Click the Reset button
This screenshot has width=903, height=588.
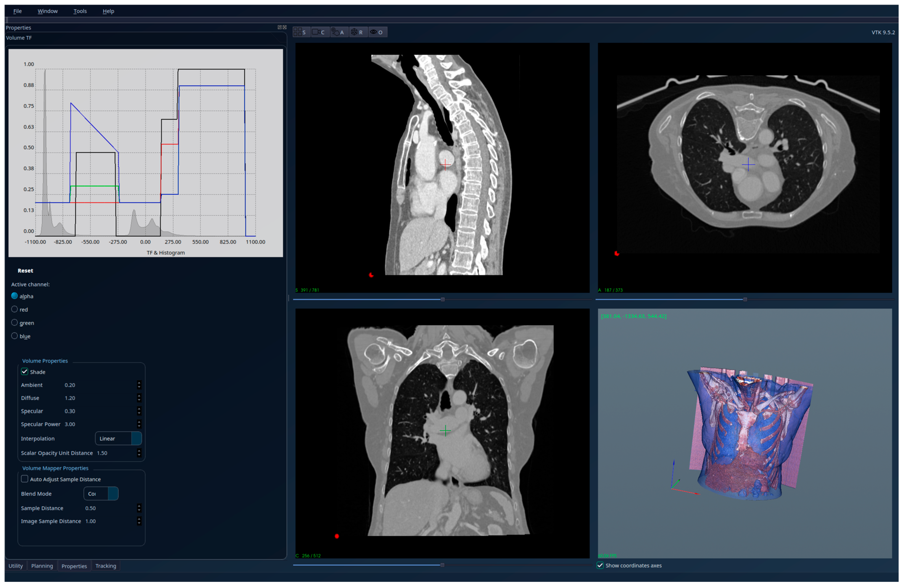pyautogui.click(x=25, y=271)
